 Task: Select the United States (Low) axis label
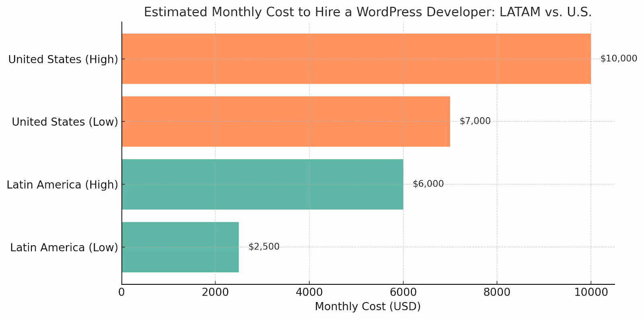pyautogui.click(x=65, y=122)
